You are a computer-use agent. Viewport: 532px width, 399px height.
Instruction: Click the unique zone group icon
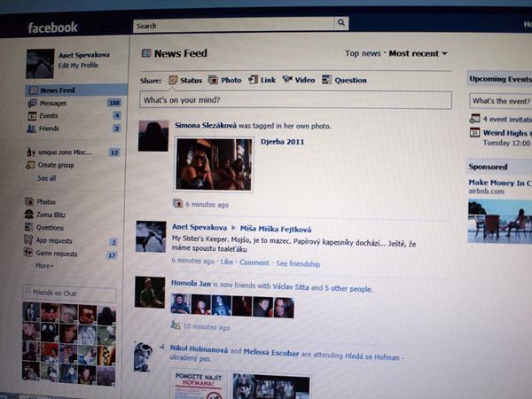pyautogui.click(x=31, y=152)
